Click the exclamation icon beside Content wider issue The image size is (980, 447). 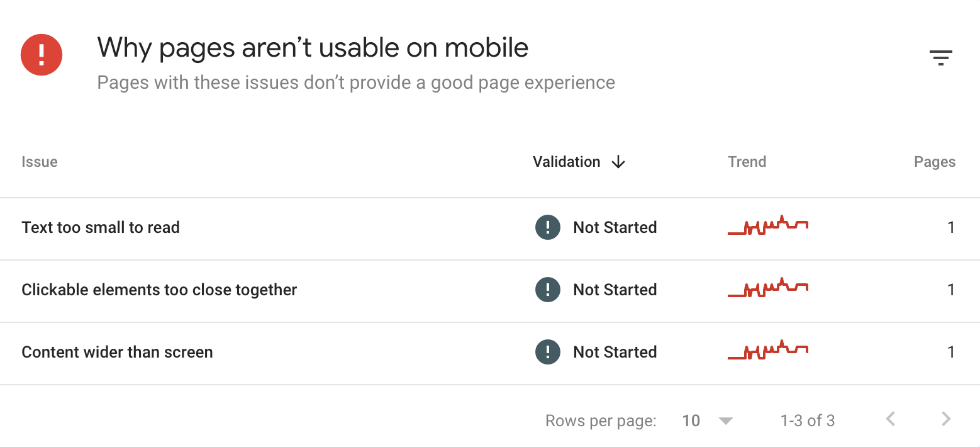click(547, 352)
